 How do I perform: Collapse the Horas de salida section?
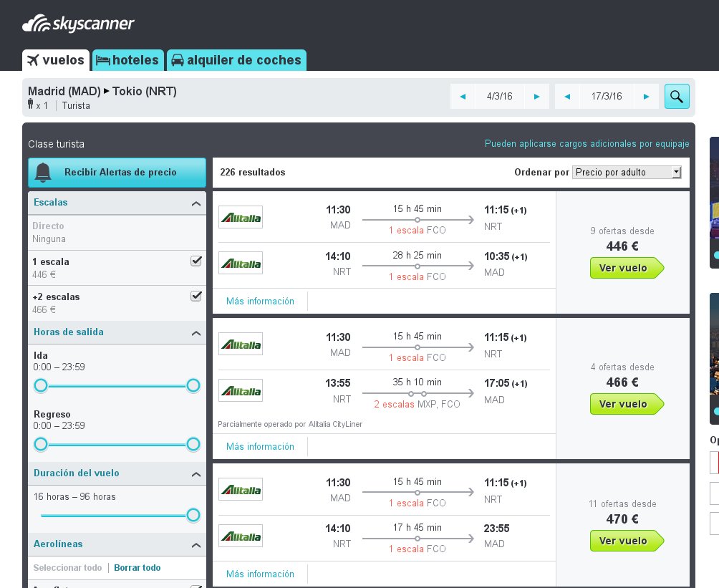coord(196,333)
